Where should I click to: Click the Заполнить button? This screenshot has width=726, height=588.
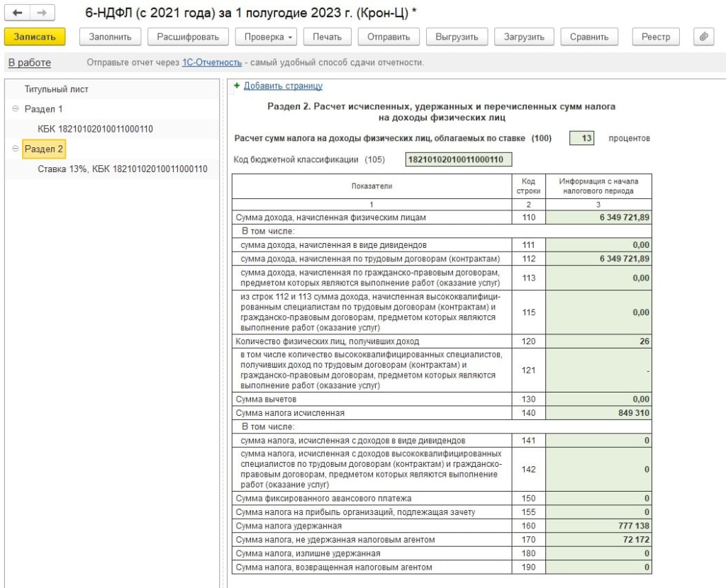point(111,37)
